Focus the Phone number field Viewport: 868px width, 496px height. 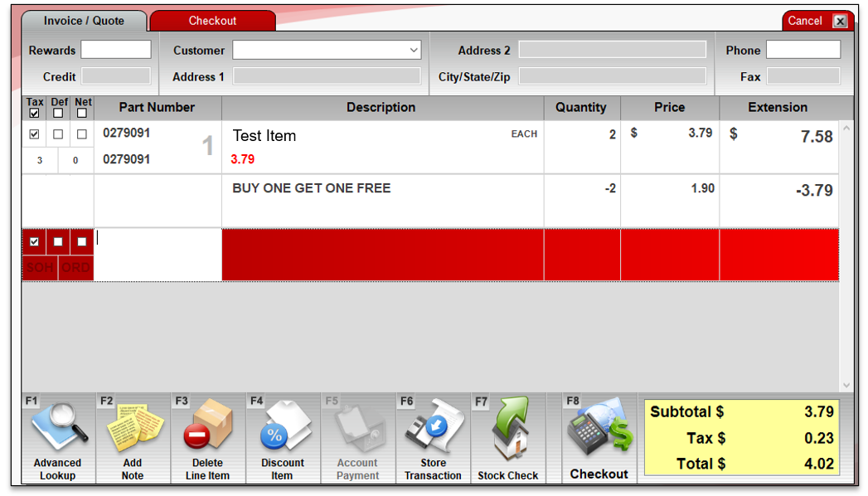(803, 50)
